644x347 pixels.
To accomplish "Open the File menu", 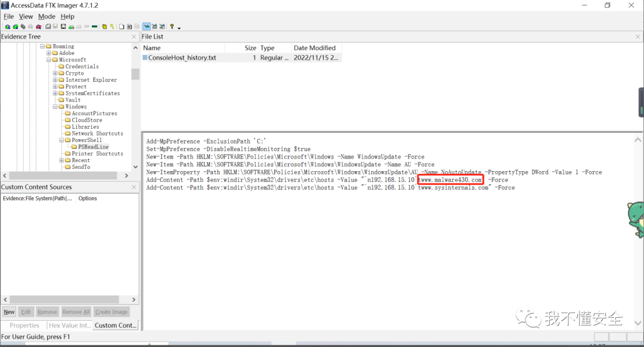I will click(x=8, y=17).
